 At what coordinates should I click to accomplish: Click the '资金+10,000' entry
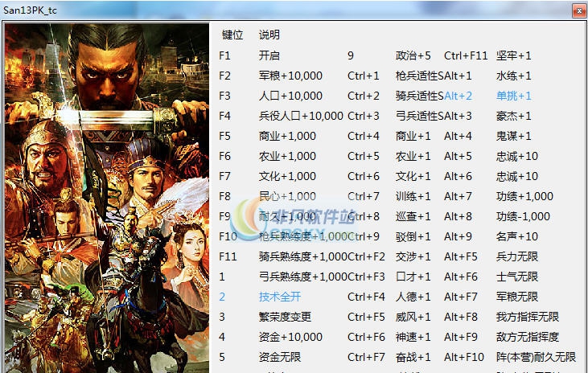coord(290,337)
